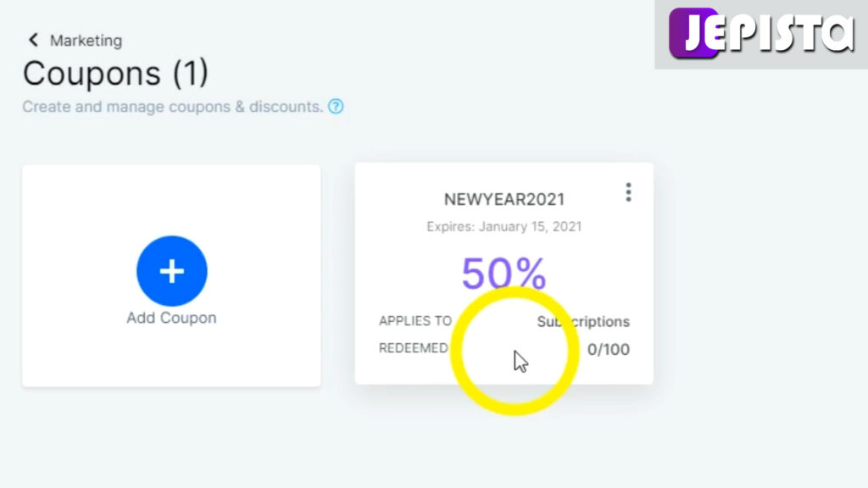Image resolution: width=868 pixels, height=488 pixels.
Task: Click the yellow cursor highlight ring
Action: click(515, 351)
